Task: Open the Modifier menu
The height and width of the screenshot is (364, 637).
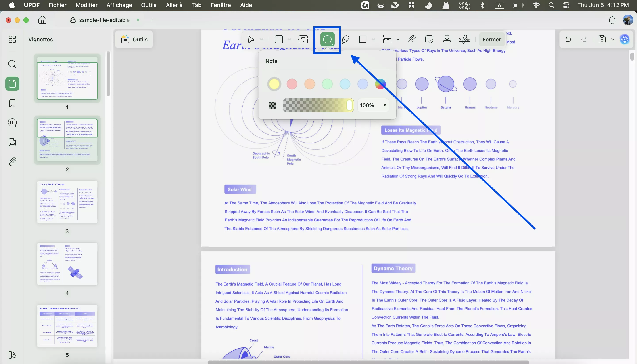Action: pos(86,5)
